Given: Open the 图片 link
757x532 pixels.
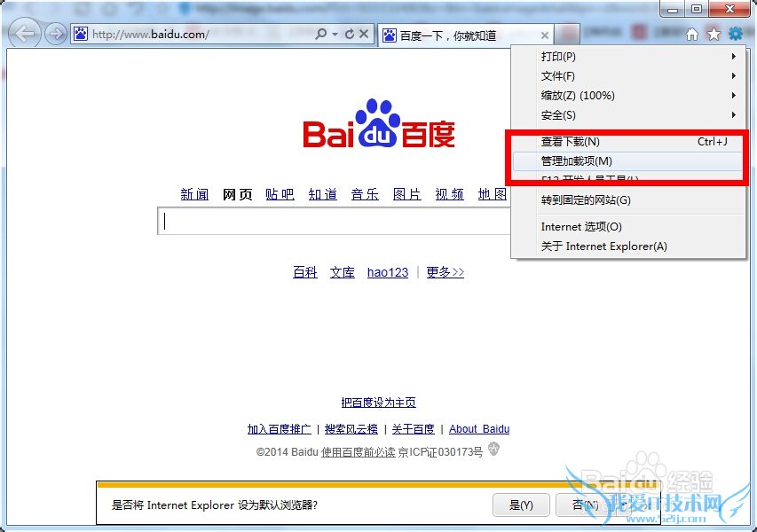Looking at the screenshot, I should click(406, 194).
